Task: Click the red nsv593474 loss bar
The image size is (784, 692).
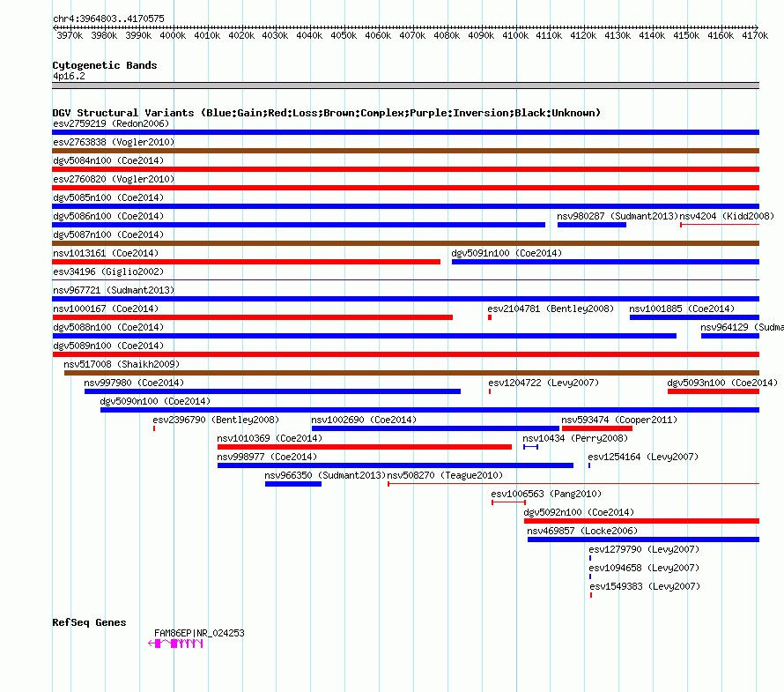Action: click(597, 428)
